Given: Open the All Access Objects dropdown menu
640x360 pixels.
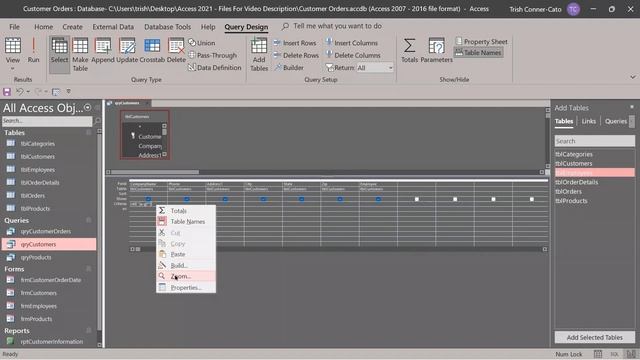Looking at the screenshot, I should 87,107.
